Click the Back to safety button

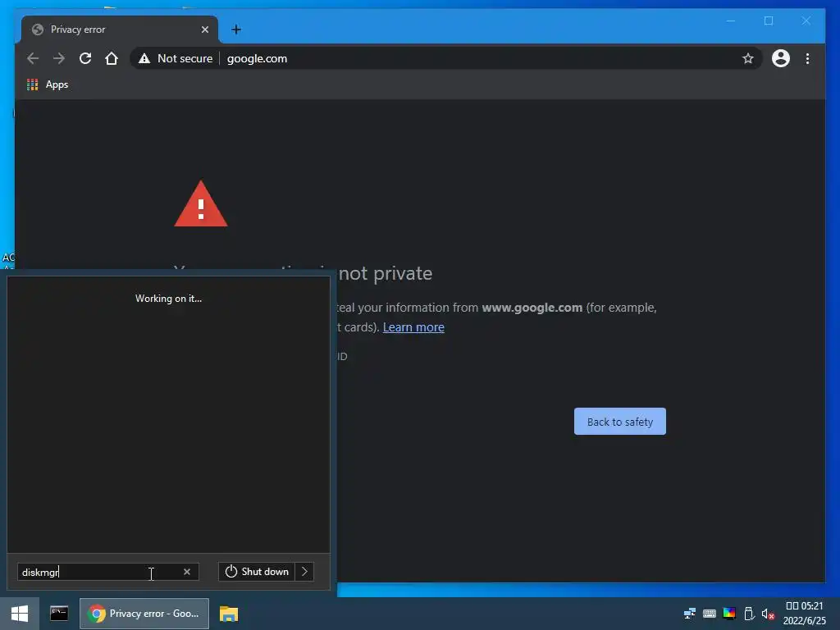click(620, 421)
